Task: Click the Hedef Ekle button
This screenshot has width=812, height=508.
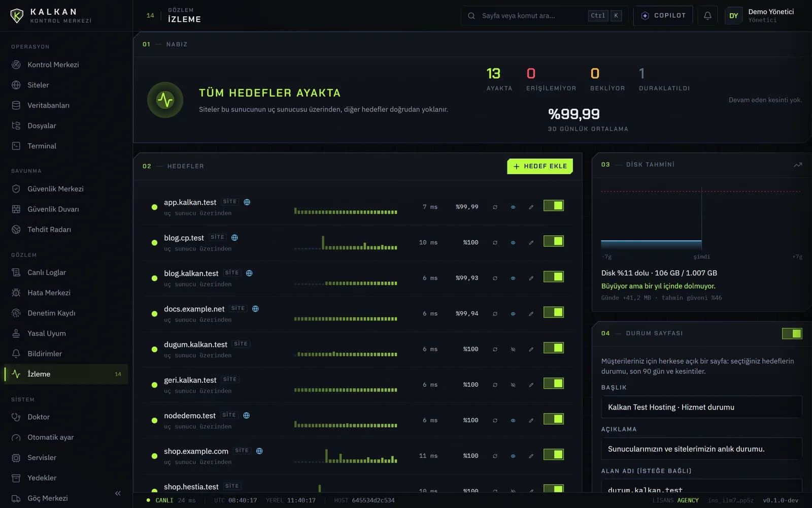Action: 540,166
